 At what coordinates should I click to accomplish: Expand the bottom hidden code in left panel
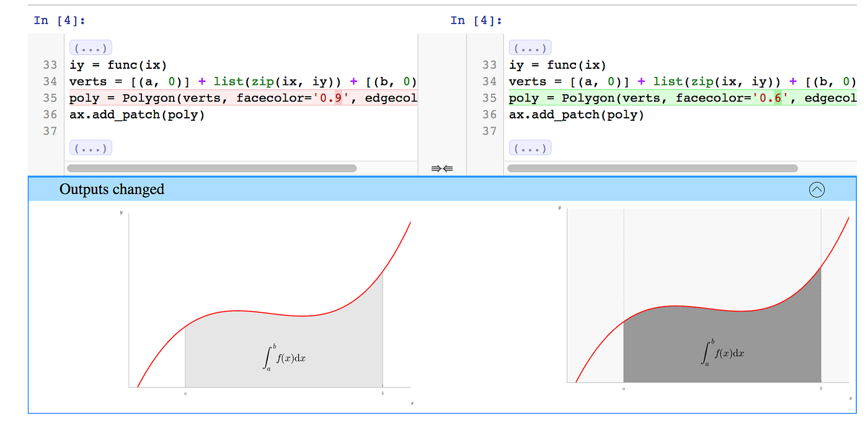(x=91, y=147)
